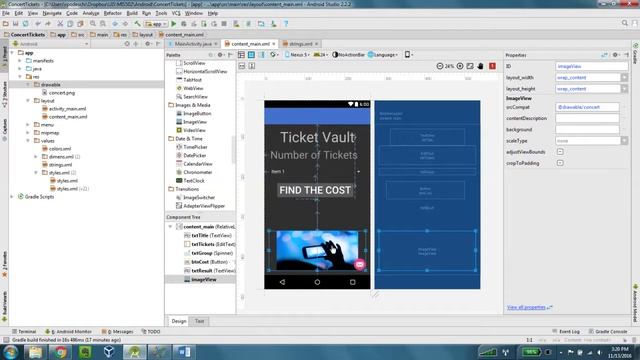
Task: Click the Synchronize refresh icon in toolbar
Action: [x=25, y=24]
